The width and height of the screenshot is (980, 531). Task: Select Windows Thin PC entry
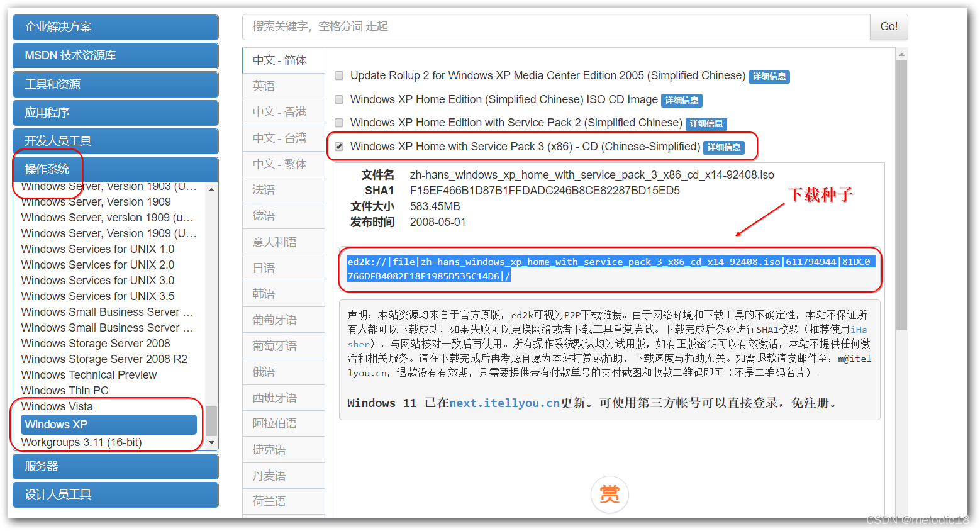(x=65, y=391)
